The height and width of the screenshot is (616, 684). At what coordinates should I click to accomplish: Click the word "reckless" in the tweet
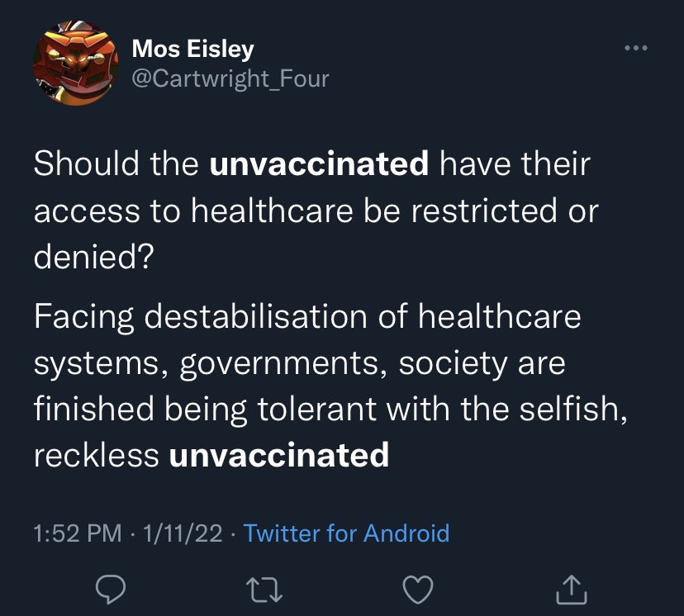point(96,454)
